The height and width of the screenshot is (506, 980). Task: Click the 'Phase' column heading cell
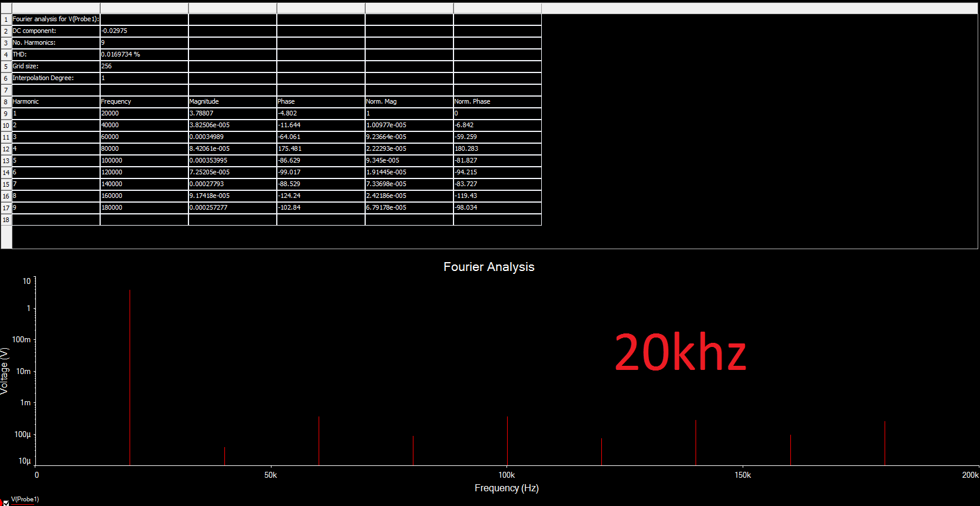321,102
